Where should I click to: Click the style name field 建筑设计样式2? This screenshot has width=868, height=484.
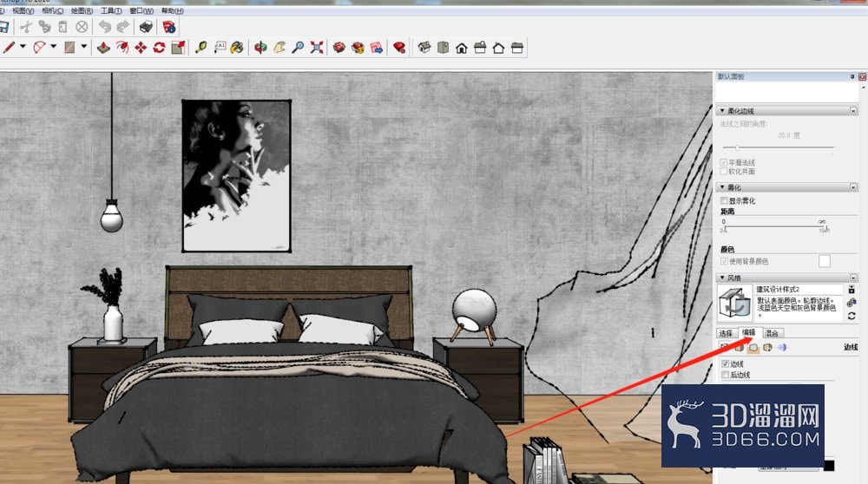(x=799, y=290)
